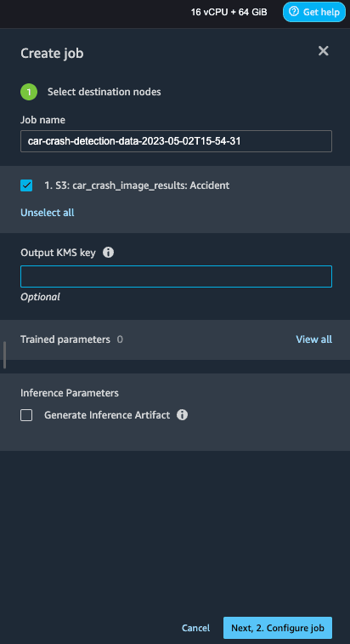The image size is (350, 644).
Task: Grab the panel's left edge resize handle
Action: 4,355
